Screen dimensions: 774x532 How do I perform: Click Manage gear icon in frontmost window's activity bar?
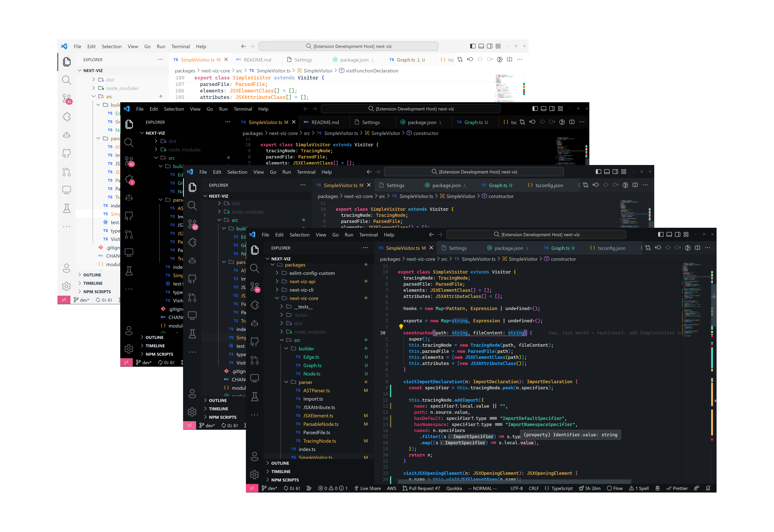(254, 474)
